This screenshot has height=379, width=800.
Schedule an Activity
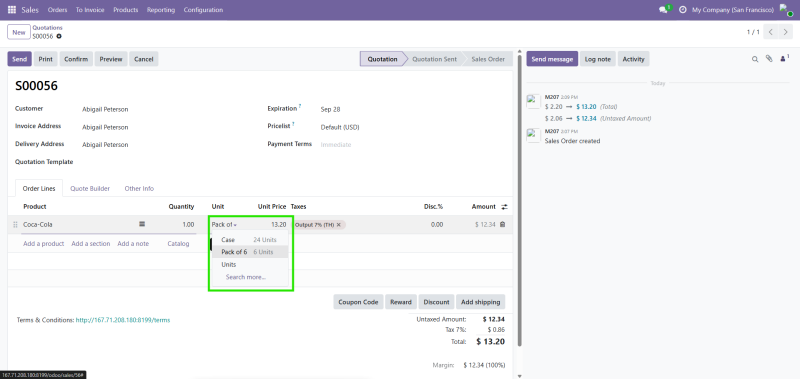point(634,59)
